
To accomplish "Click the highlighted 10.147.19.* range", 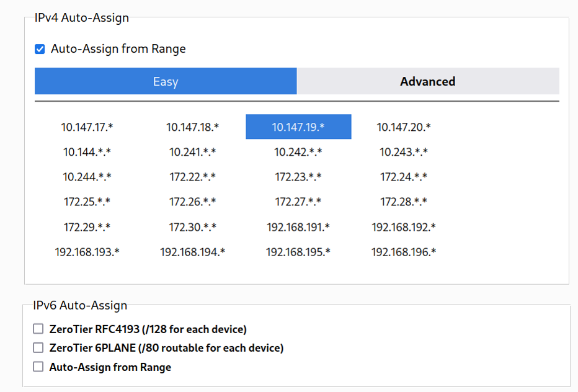I will point(298,127).
